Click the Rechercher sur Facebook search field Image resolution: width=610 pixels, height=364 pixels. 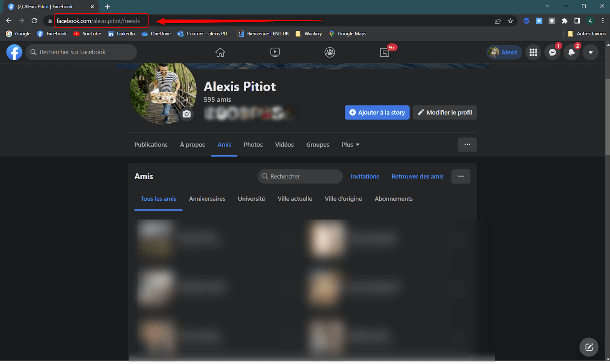81,52
